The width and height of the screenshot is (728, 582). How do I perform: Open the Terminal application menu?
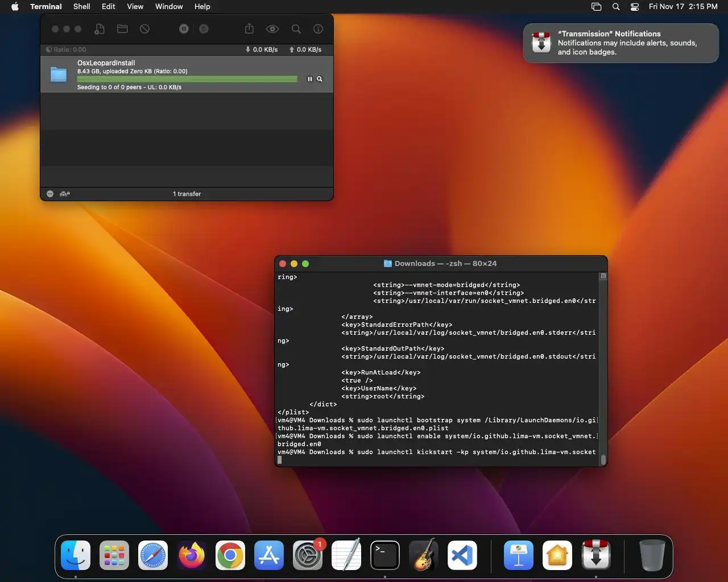[46, 7]
